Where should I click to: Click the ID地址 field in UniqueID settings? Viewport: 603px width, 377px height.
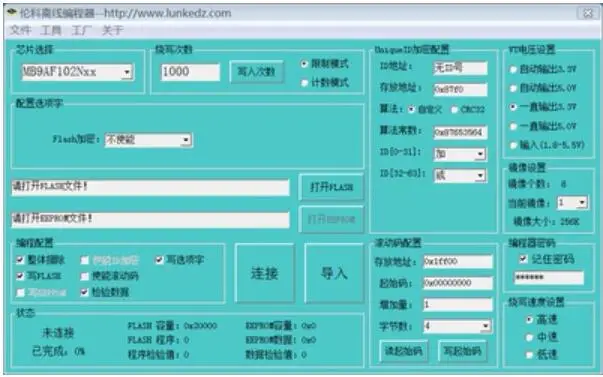point(460,68)
